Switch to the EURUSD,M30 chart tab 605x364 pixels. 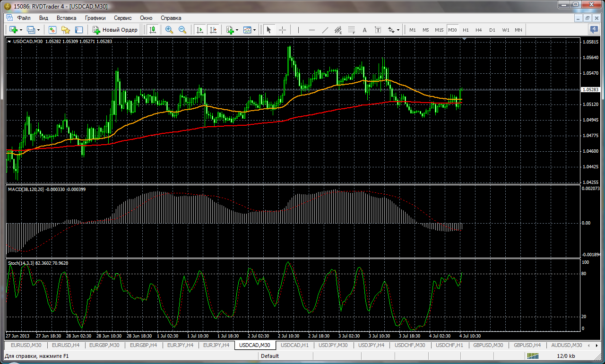click(26, 346)
